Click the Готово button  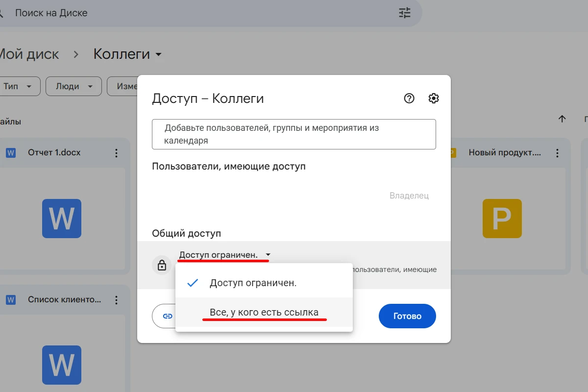(x=407, y=316)
